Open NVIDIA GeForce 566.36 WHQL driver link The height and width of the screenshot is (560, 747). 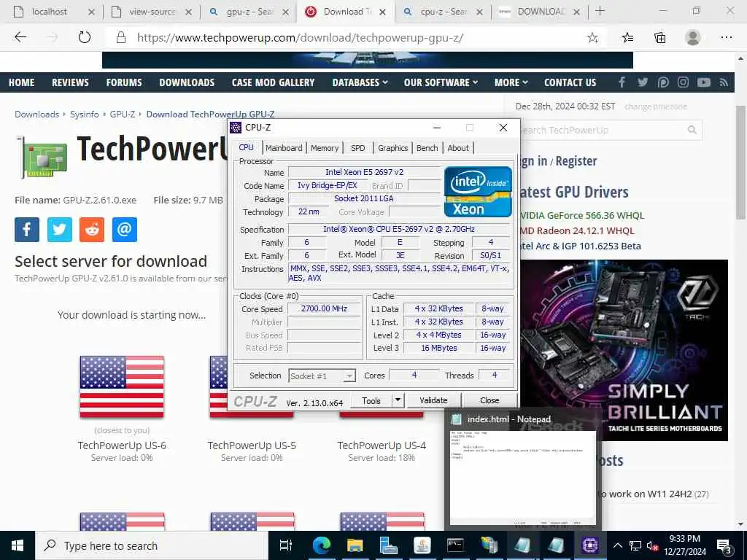tap(581, 215)
